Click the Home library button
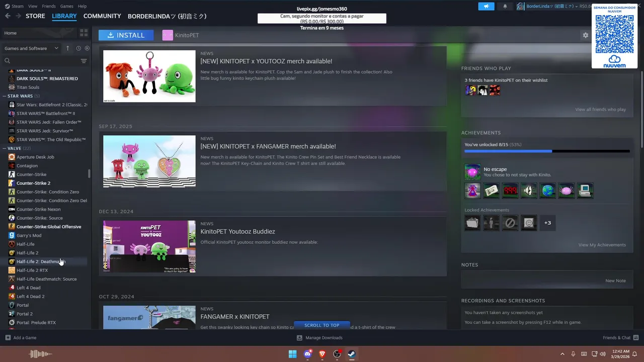Screen dimensions: 644x362 [38, 33]
